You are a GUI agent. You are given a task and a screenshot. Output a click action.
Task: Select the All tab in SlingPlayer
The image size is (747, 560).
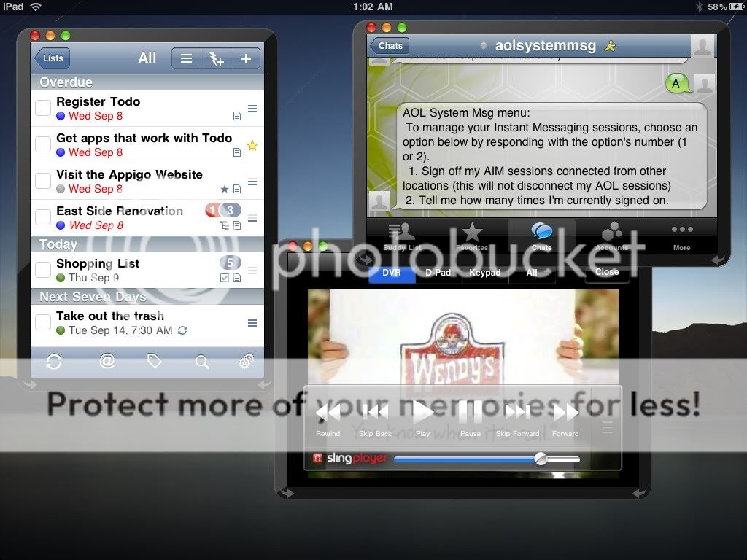click(532, 273)
